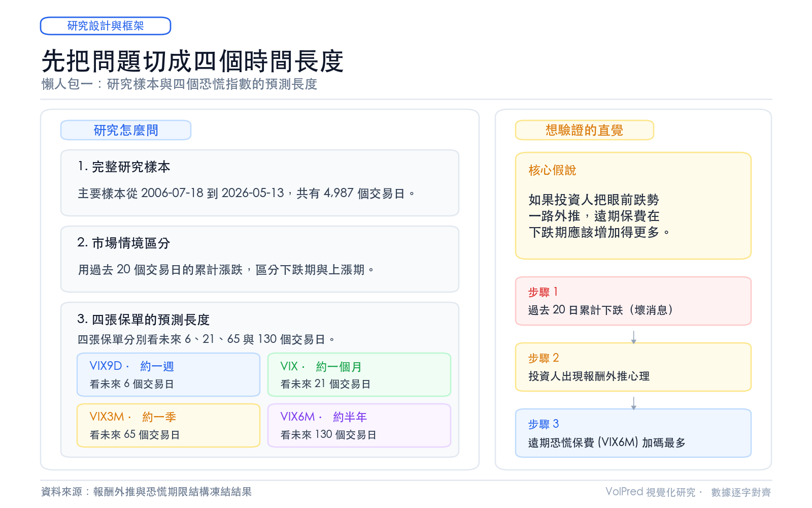Image resolution: width=812 pixels, height=508 pixels.
Task: Click the 步驟 1 label
Action: 543,292
